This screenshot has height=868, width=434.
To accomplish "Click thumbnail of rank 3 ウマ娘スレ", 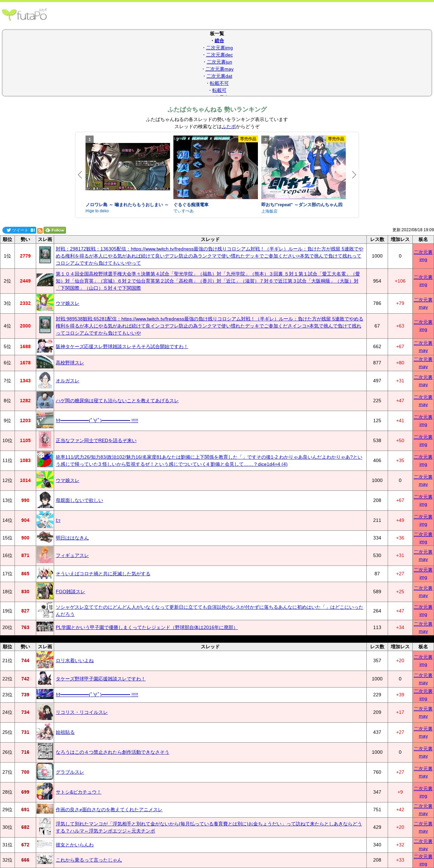I will [x=45, y=303].
